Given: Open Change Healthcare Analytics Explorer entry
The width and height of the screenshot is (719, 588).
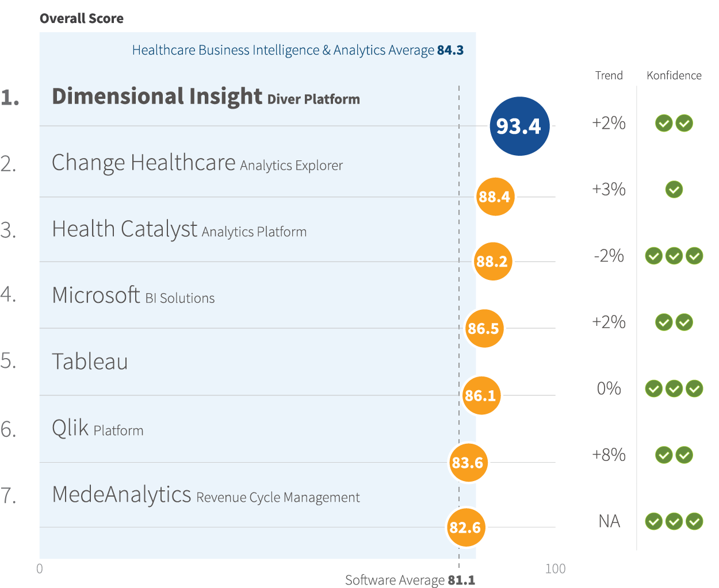Looking at the screenshot, I should 197,164.
